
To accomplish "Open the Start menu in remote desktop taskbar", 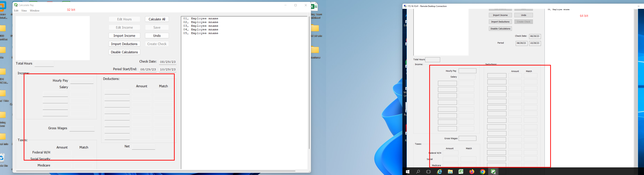I will pyautogui.click(x=408, y=172).
